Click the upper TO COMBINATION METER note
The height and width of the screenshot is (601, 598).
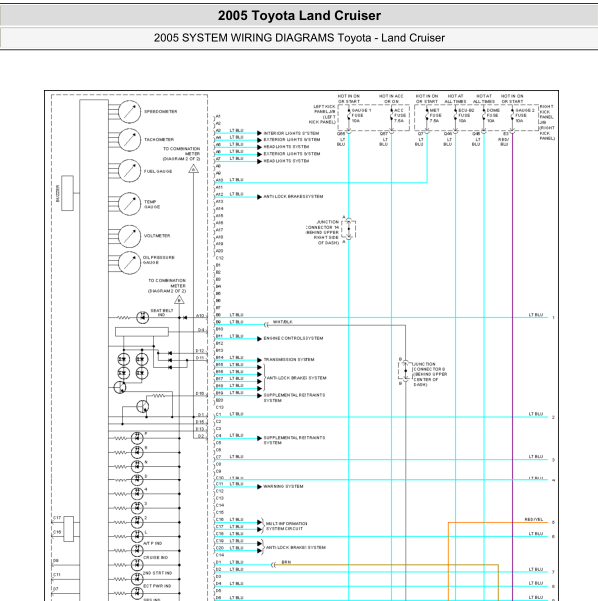point(181,154)
